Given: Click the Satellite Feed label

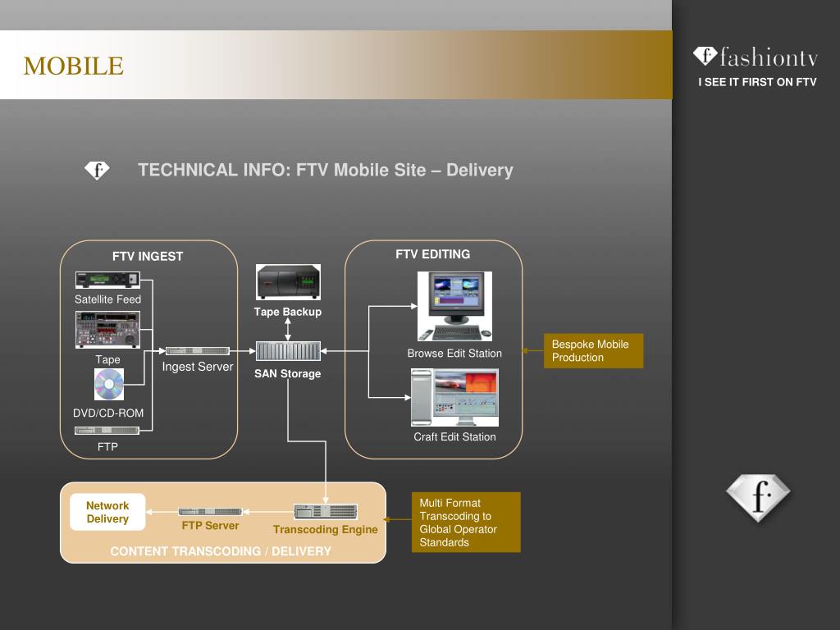Looking at the screenshot, I should pos(107,299).
